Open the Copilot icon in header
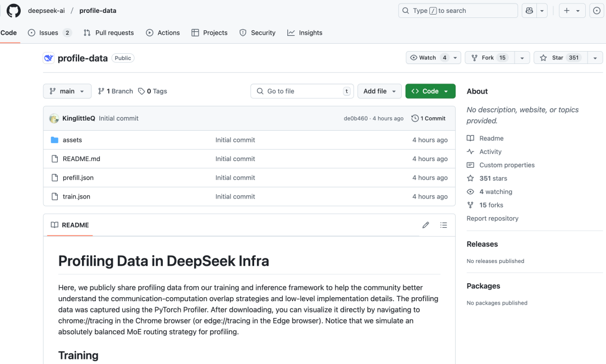Image resolution: width=606 pixels, height=364 pixels. 529,11
